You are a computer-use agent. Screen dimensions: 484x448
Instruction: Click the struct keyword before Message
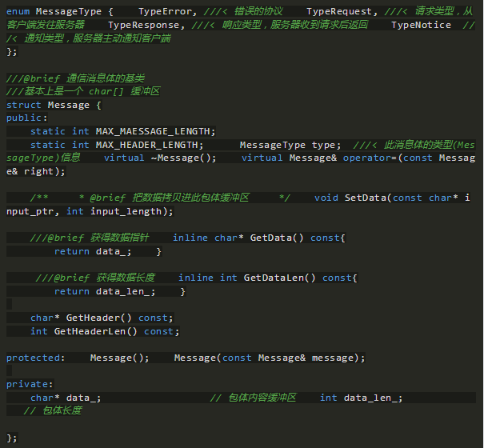tap(24, 105)
